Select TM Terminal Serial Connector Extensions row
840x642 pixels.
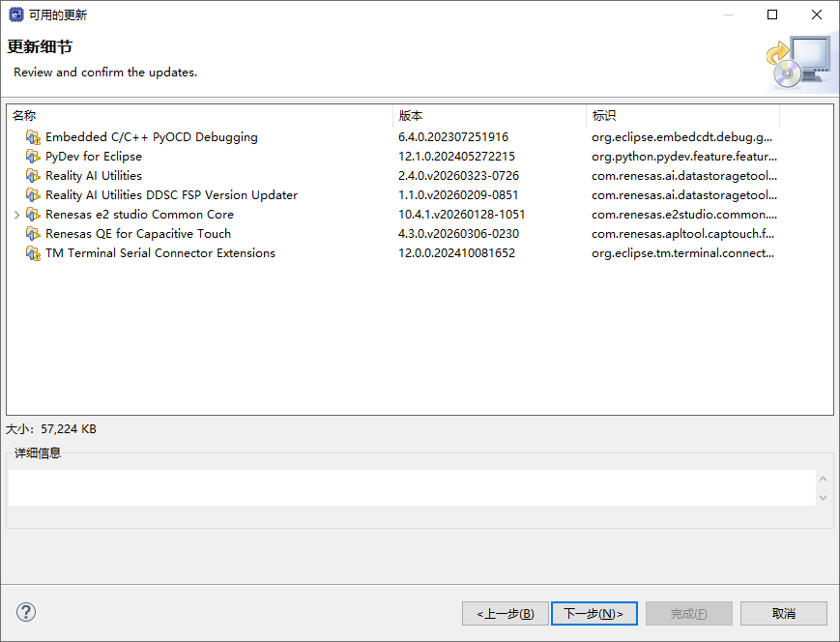click(x=420, y=253)
